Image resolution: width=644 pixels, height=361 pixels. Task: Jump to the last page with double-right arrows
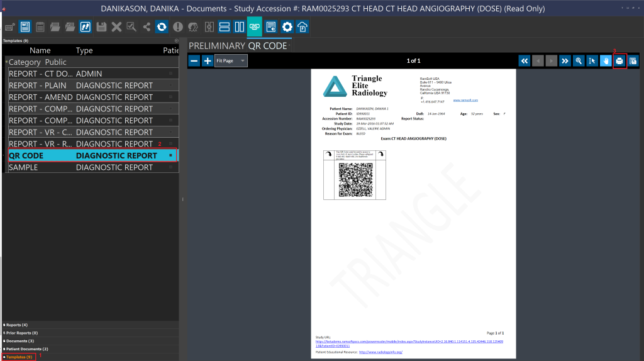coord(565,61)
